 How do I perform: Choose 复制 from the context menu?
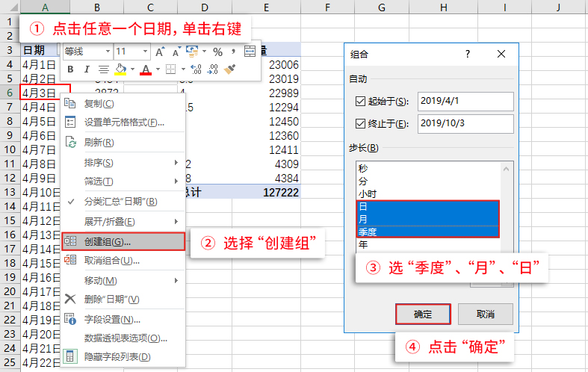click(x=123, y=104)
